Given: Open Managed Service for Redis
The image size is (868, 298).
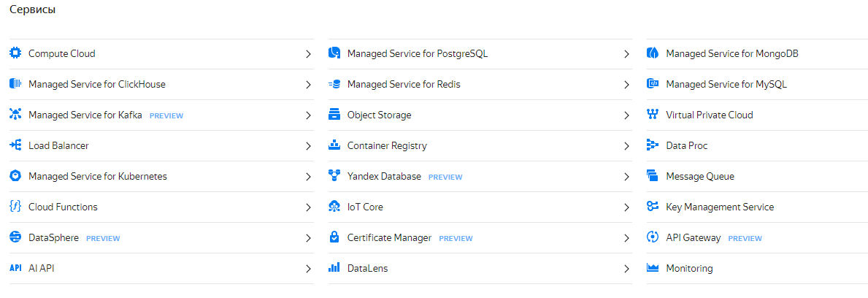Looking at the screenshot, I should tap(404, 85).
